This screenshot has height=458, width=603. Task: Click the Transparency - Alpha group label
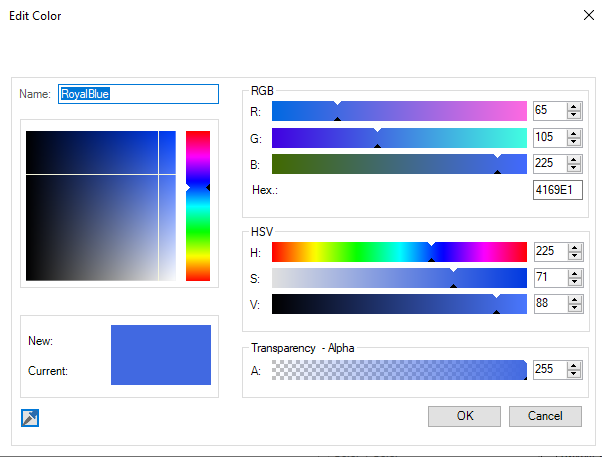point(303,348)
